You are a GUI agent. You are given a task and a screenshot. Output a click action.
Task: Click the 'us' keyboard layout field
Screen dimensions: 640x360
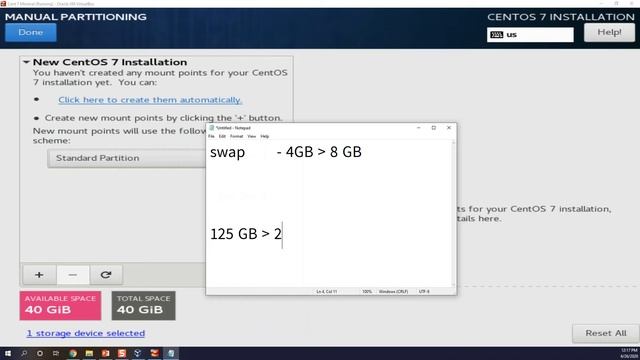click(x=530, y=35)
